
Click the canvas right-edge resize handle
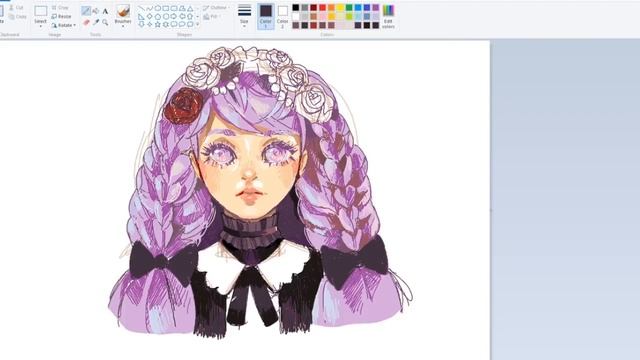coord(491,210)
